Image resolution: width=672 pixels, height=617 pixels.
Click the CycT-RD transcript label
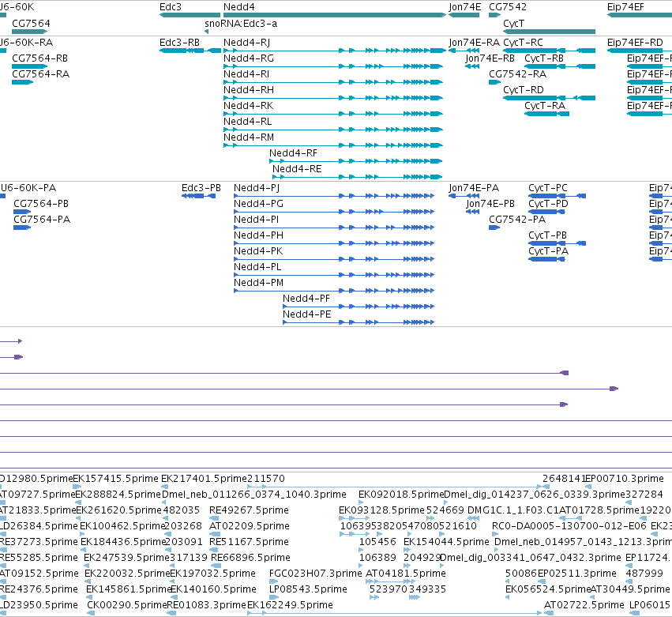[x=524, y=90]
